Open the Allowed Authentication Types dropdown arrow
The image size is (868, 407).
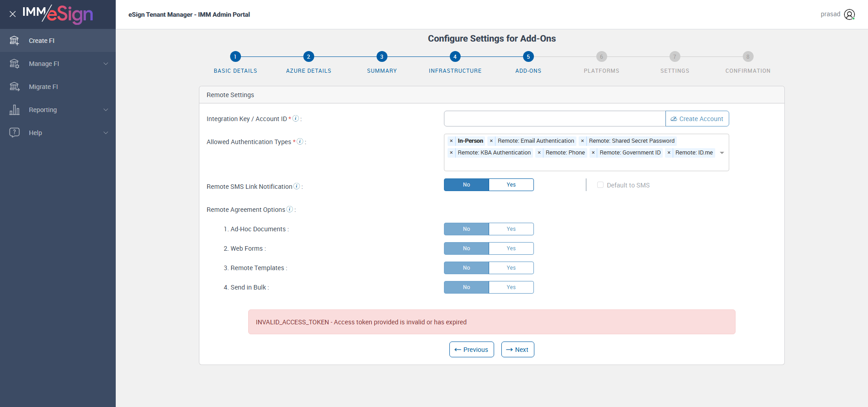point(722,153)
